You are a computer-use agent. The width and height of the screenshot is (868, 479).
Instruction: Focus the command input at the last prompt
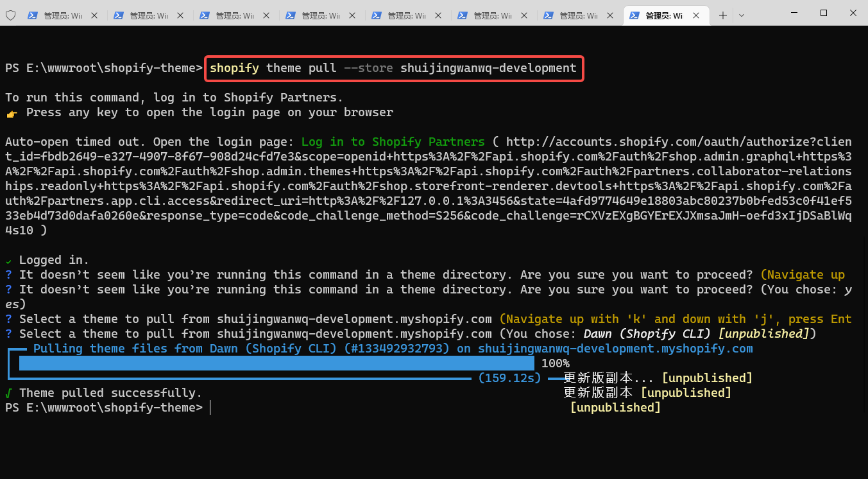click(x=210, y=408)
